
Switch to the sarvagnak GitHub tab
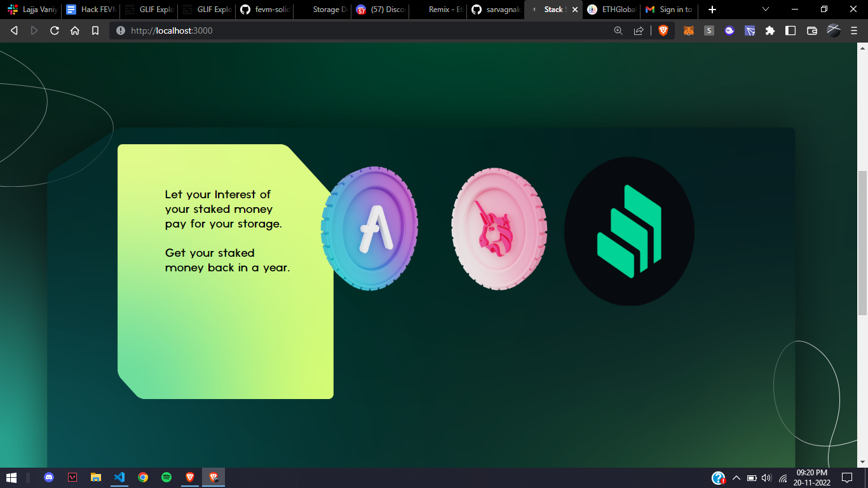[496, 10]
